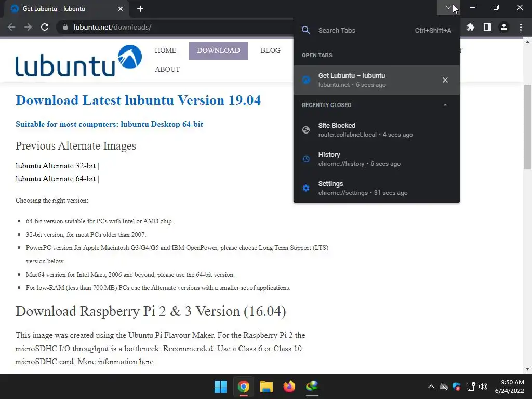Image resolution: width=532 pixels, height=399 pixels.
Task: Open the BLOG navigation item
Action: pos(270,50)
